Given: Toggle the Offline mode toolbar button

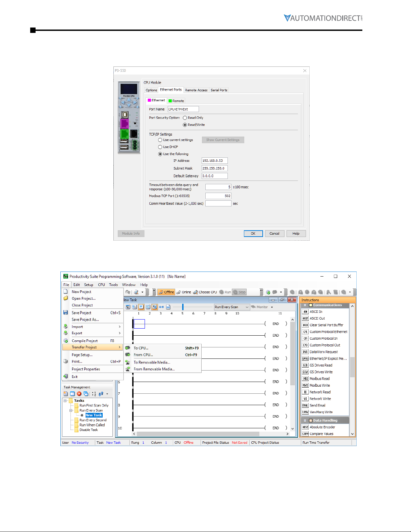Looking at the screenshot, I should click(x=166, y=292).
